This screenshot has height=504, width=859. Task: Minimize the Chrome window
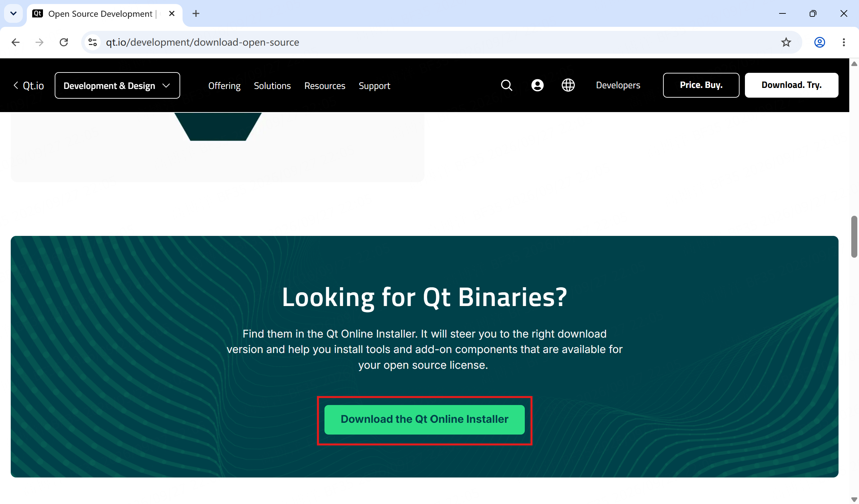[x=782, y=14]
